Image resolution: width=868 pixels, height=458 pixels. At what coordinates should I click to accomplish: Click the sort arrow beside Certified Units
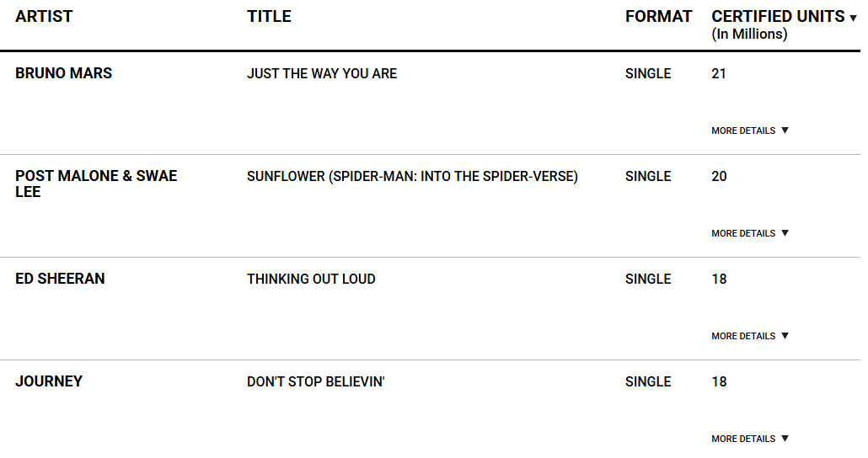853,19
